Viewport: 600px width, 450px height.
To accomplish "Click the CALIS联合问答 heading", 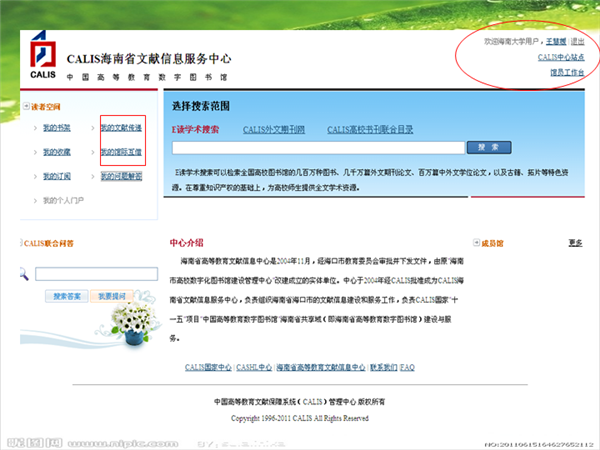I will click(49, 243).
